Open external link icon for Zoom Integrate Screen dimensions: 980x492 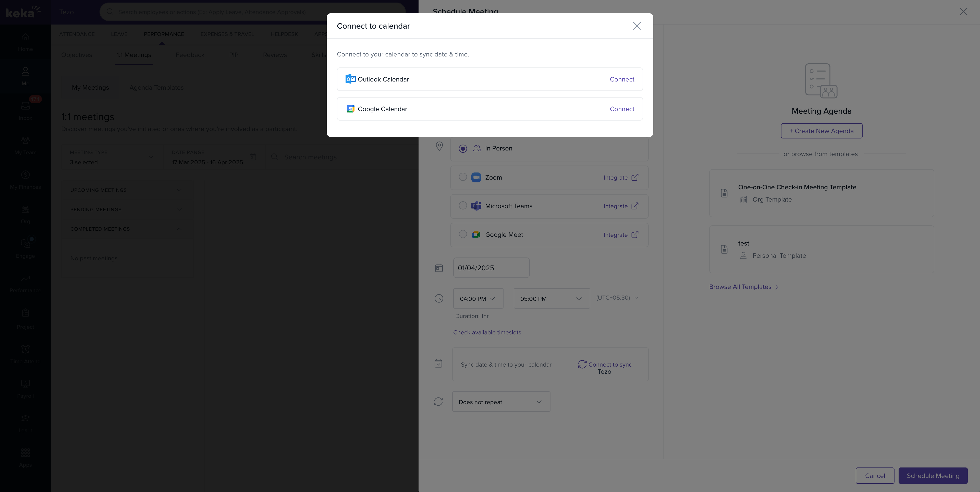pos(634,178)
